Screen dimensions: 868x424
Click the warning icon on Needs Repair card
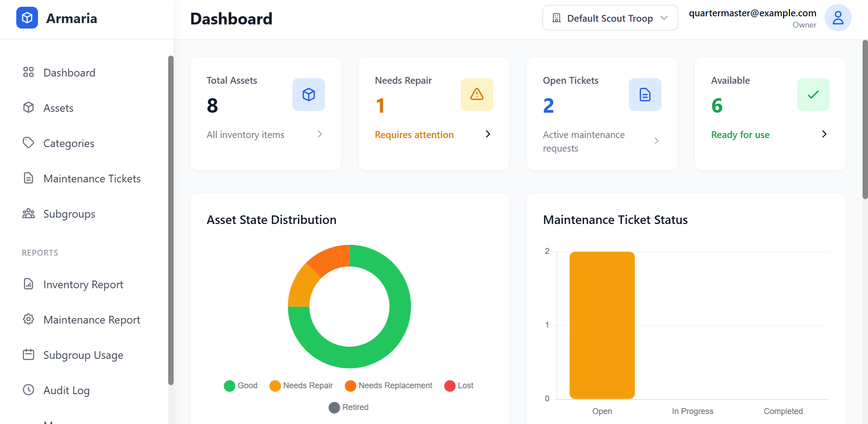tap(477, 94)
